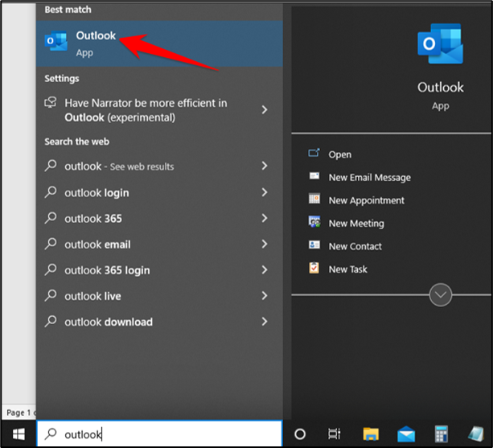493x448 pixels.
Task: Open Task View from the taskbar
Action: tap(335, 434)
